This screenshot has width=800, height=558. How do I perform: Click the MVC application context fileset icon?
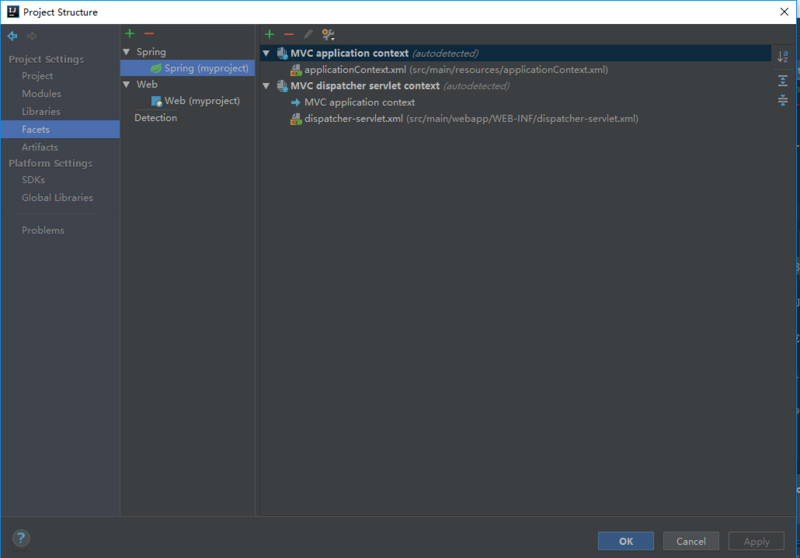point(282,53)
